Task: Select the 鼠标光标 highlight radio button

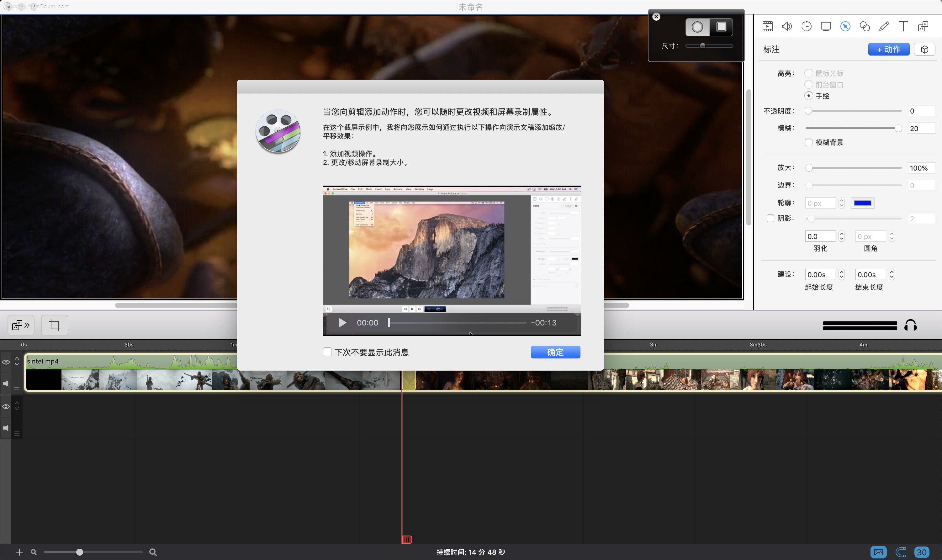Action: (x=808, y=73)
